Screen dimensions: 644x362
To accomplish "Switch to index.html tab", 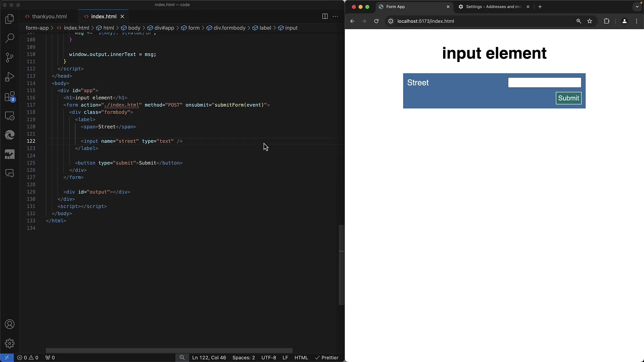I will 103,16.
